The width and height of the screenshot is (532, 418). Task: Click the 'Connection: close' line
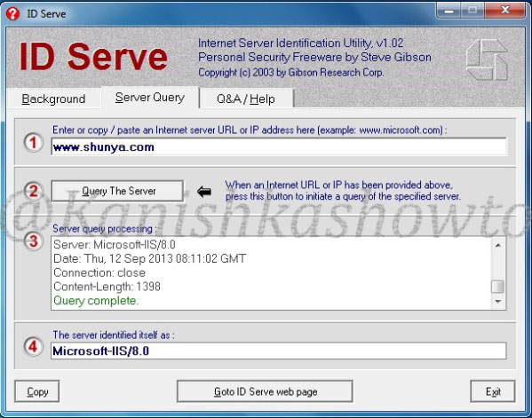point(99,272)
